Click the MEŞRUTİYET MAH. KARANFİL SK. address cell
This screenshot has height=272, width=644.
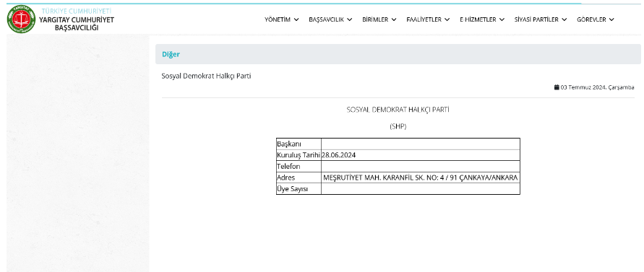tap(421, 177)
